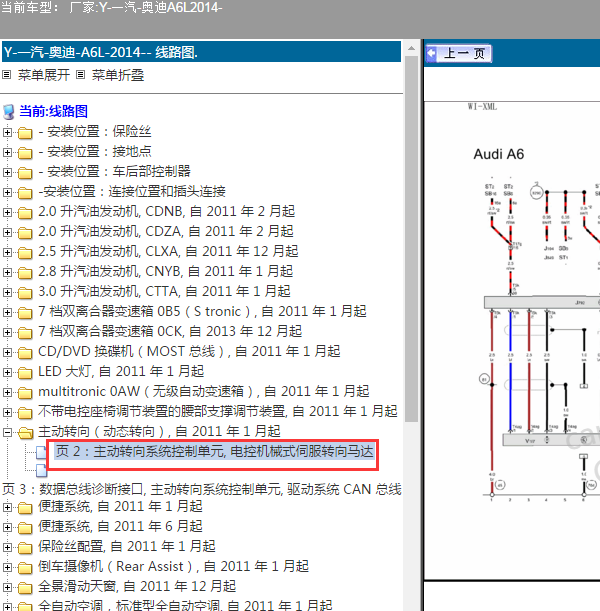Image resolution: width=600 pixels, height=611 pixels.
Task: Click open folder icon of 主动转向 entry
Action: pyautogui.click(x=26, y=433)
